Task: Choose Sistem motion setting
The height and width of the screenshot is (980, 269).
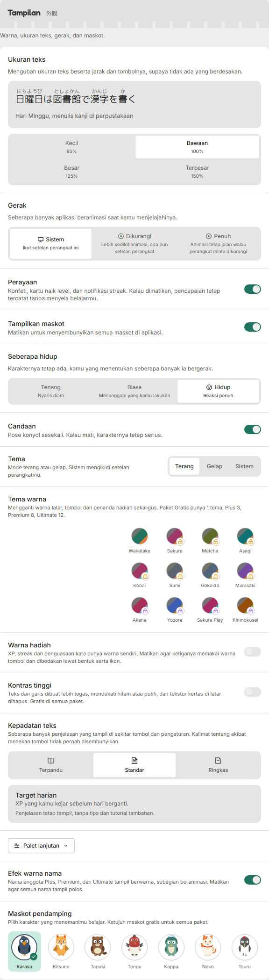Action: pos(51,243)
